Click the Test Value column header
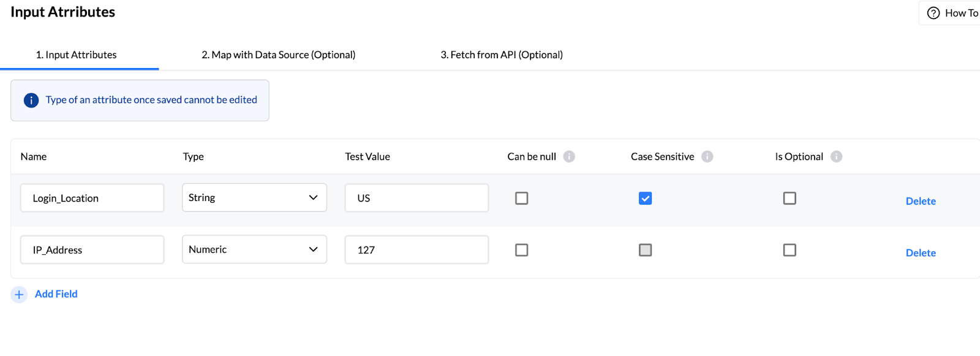 point(367,157)
